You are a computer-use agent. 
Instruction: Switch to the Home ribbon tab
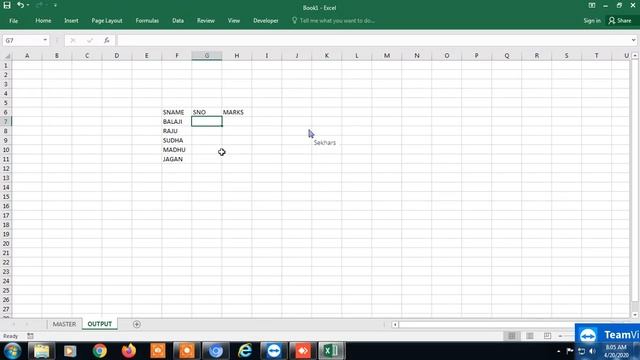point(43,20)
